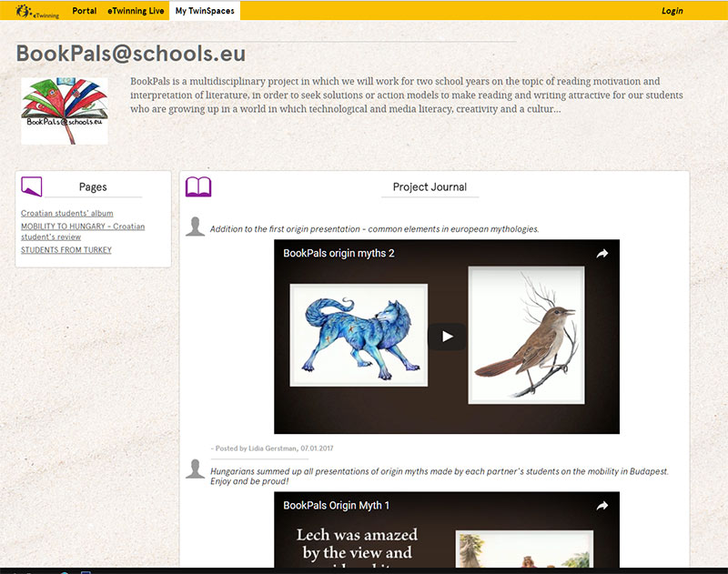Click the 'BookPals Origin Myth 1' video title
The height and width of the screenshot is (574, 728).
click(336, 506)
